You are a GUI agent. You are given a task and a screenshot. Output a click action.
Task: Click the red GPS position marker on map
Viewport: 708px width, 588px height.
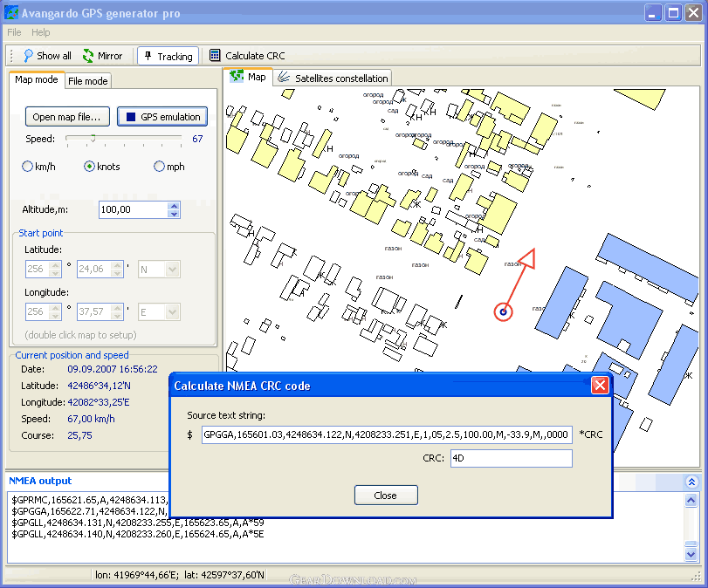pos(503,311)
